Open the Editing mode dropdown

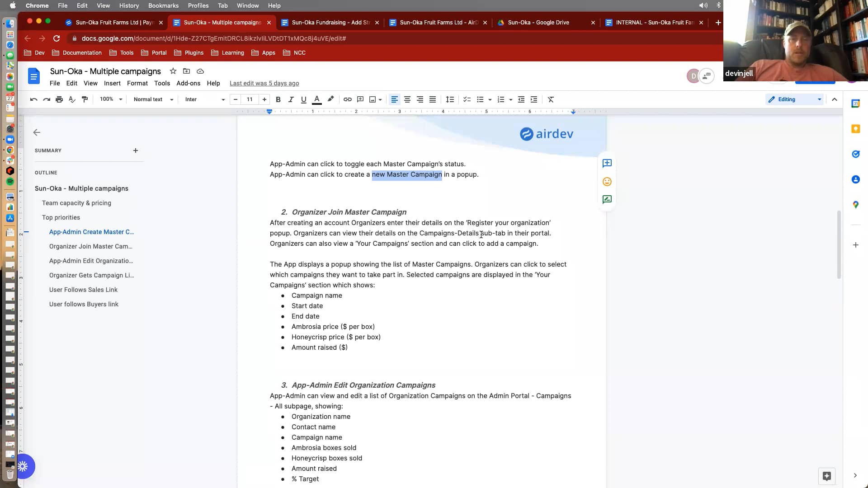click(795, 99)
